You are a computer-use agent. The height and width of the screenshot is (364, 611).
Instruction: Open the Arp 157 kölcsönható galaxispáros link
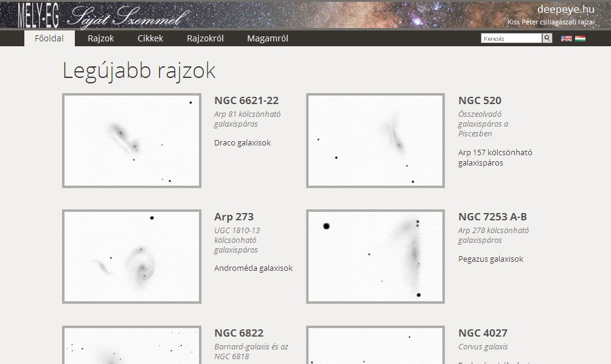click(495, 158)
